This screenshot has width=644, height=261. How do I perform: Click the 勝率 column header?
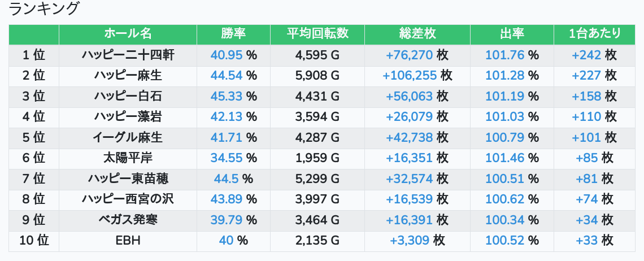(x=233, y=34)
